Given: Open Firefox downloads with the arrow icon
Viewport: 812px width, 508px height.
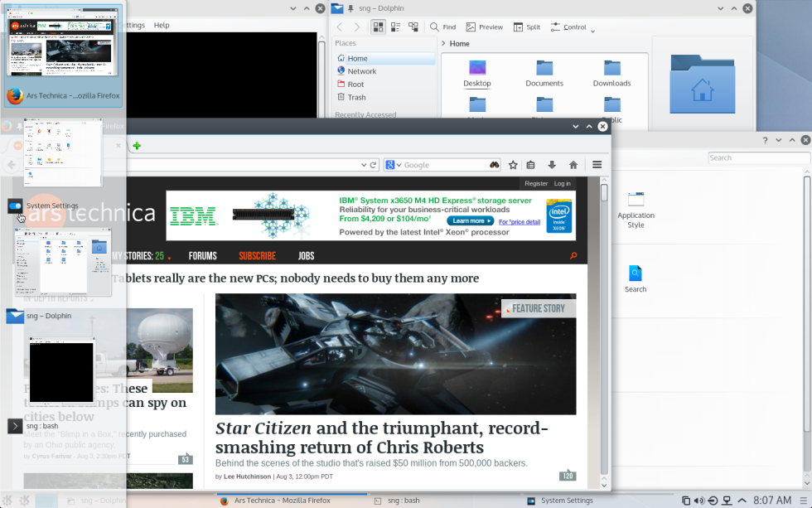Looking at the screenshot, I should 551,164.
